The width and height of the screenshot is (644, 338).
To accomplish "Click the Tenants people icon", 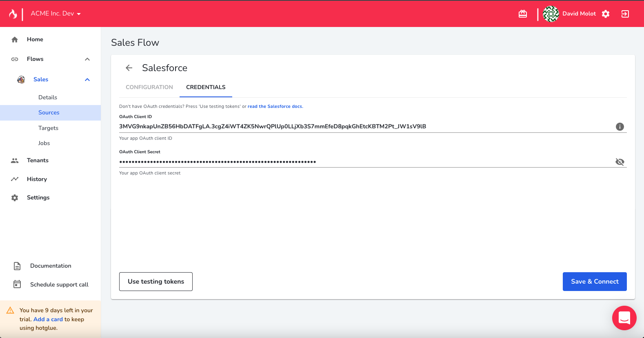I will tap(15, 161).
